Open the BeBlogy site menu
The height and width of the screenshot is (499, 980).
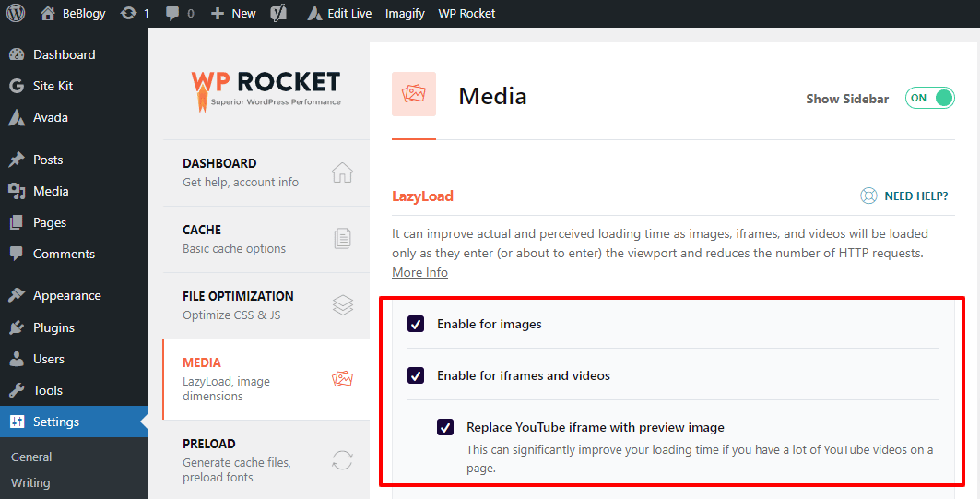[x=73, y=13]
